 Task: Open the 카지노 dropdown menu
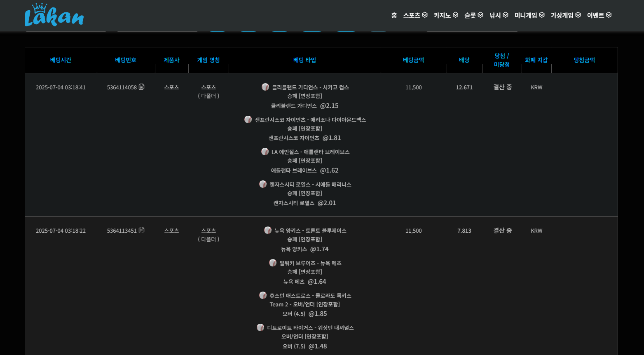click(445, 15)
